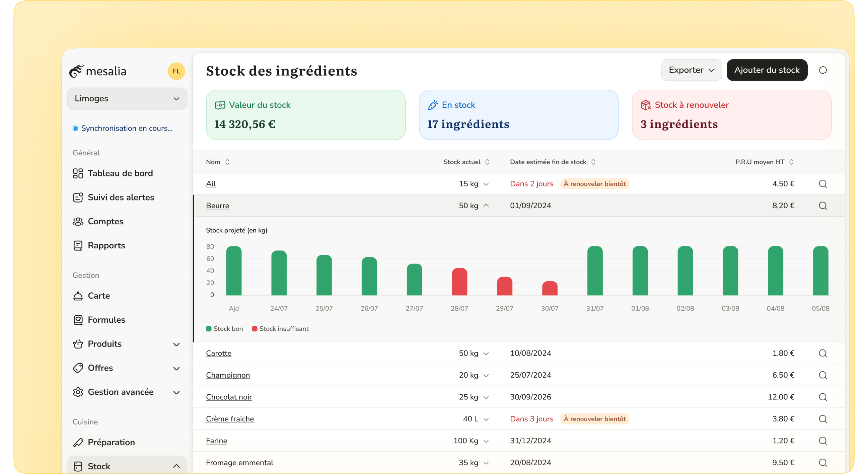The height and width of the screenshot is (474, 868).
Task: Click the Carte dish icon in sidebar
Action: [78, 296]
